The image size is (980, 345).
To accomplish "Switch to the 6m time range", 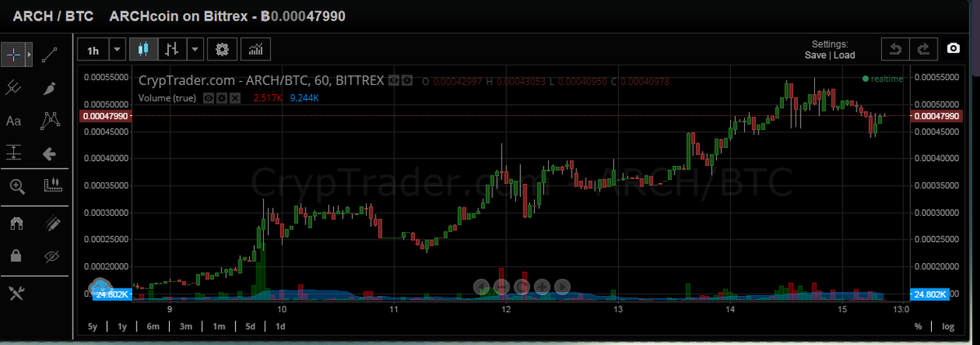I will click(x=153, y=326).
